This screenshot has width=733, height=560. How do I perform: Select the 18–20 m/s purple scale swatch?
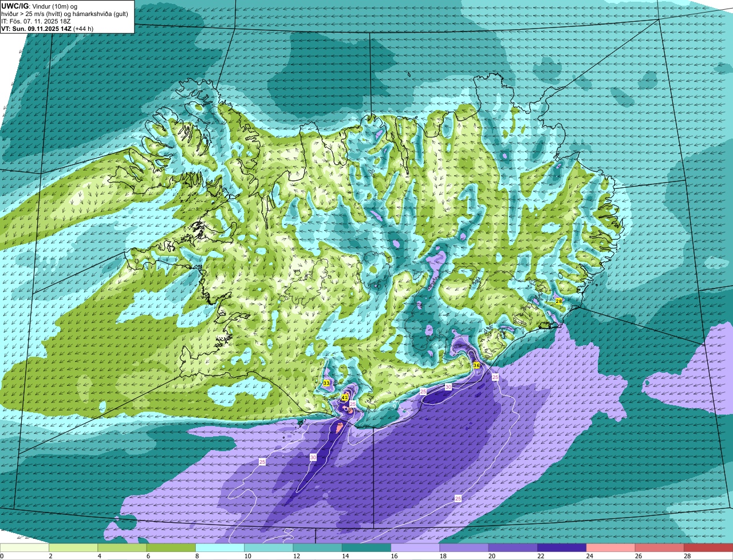tap(464, 548)
